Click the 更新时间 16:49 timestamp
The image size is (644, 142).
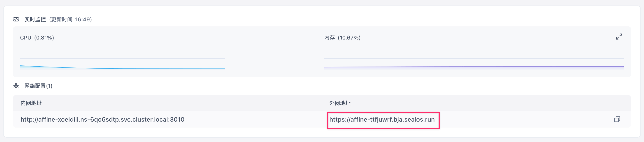coord(71,20)
